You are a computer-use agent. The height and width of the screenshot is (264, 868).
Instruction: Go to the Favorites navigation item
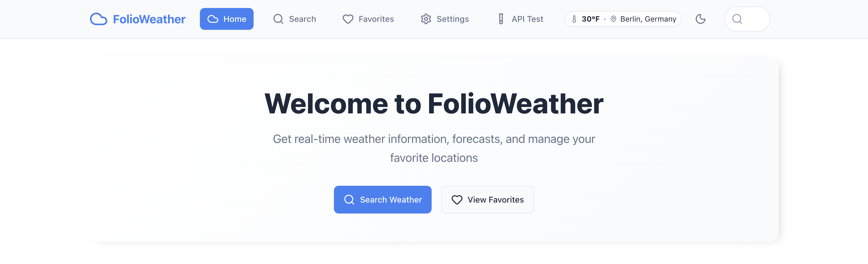pos(376,19)
